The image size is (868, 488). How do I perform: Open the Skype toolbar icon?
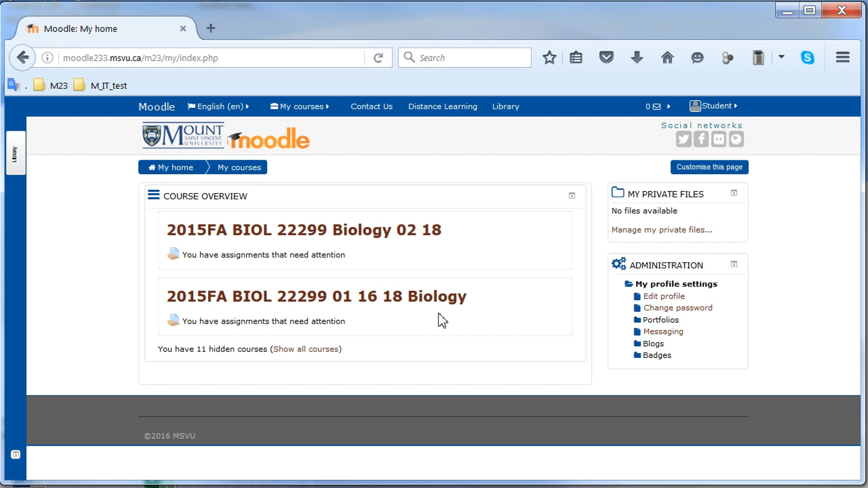[807, 57]
